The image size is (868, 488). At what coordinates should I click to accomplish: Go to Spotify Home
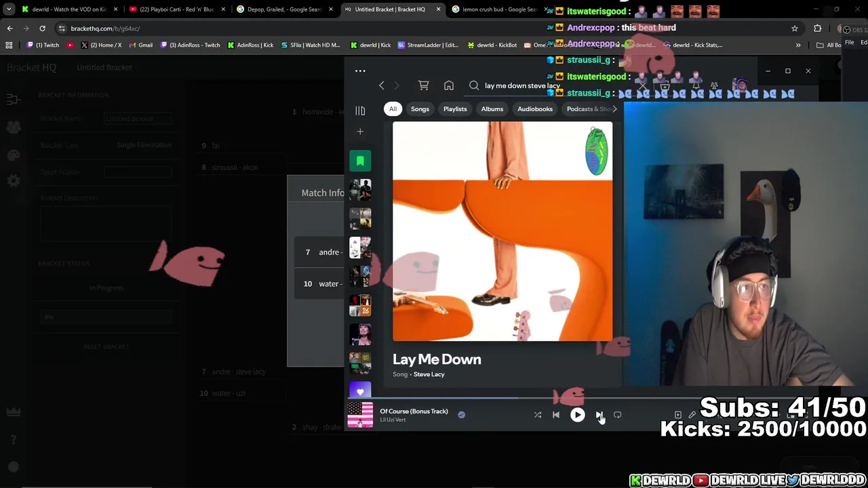449,85
